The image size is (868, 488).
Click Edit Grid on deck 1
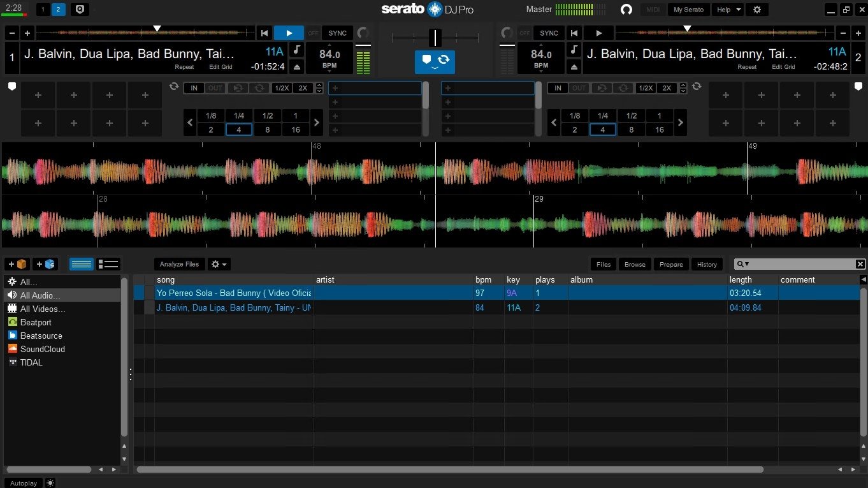221,67
